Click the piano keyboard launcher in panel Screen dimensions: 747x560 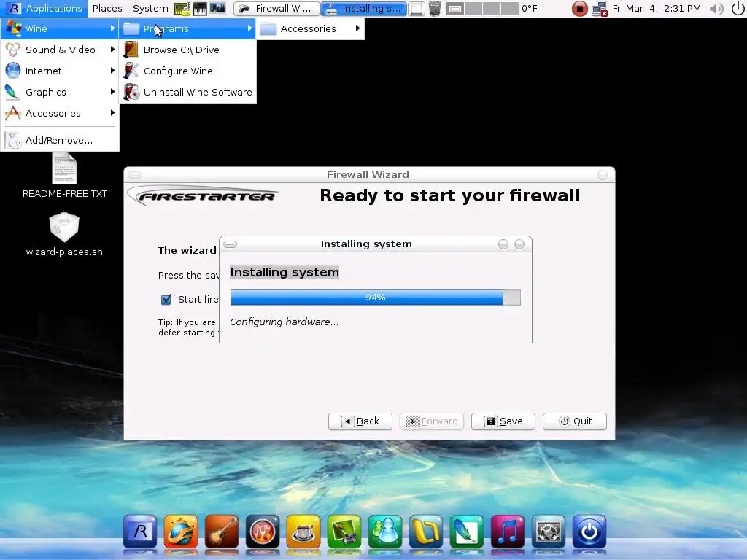[200, 8]
